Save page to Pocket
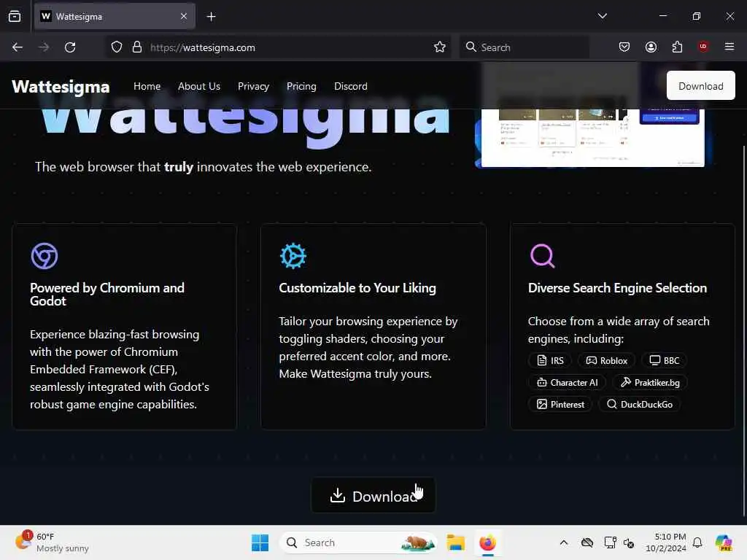The height and width of the screenshot is (560, 747). pyautogui.click(x=624, y=47)
